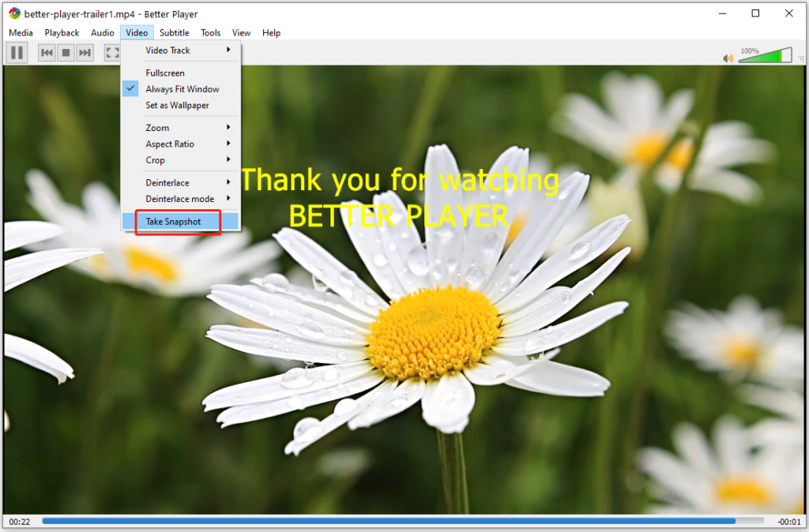This screenshot has height=532, width=809.
Task: Expand the Deinterlace mode submenu
Action: point(181,198)
